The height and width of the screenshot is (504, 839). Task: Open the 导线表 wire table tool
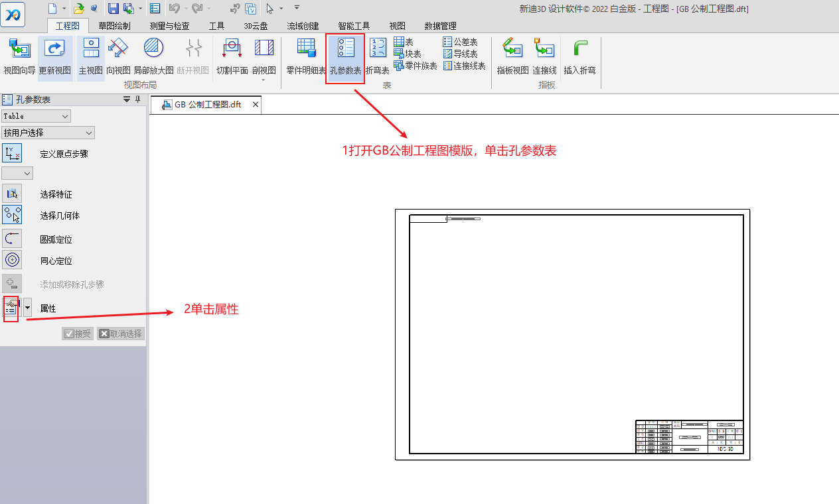460,54
